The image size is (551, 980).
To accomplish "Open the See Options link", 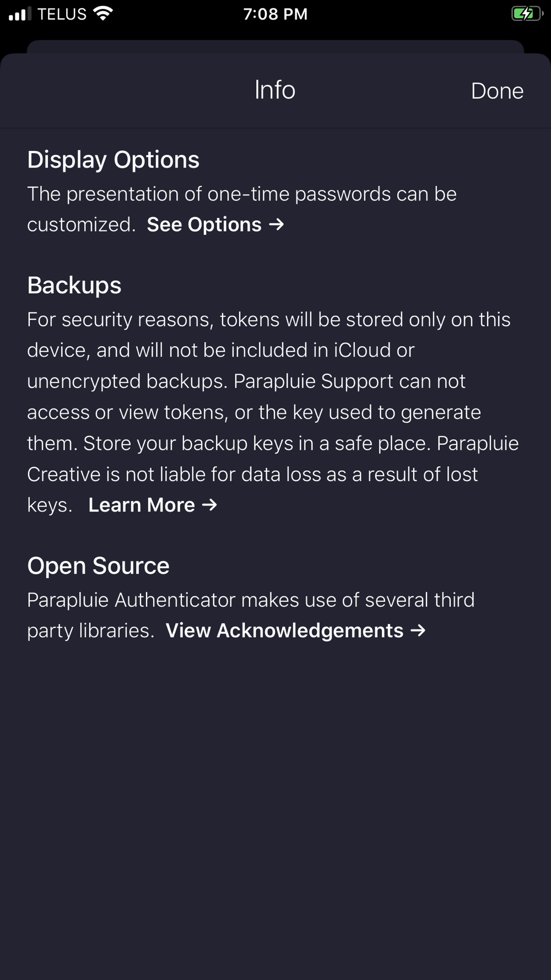I will point(204,225).
